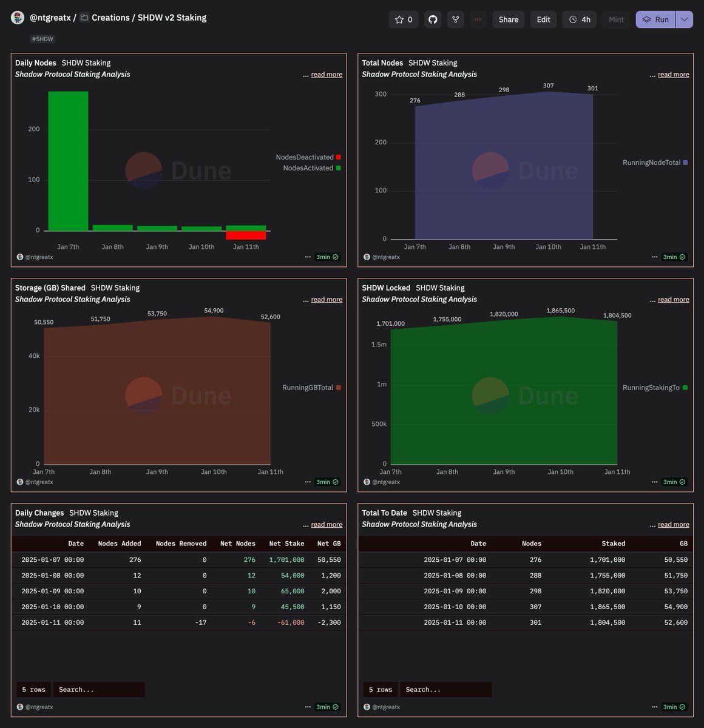
Task: Open the Creations breadcrumb link
Action: [110, 18]
